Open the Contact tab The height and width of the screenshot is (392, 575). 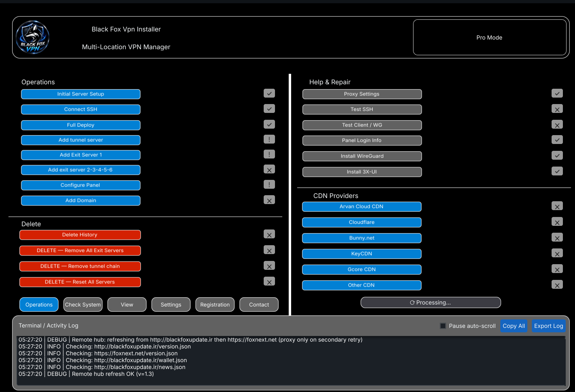pyautogui.click(x=259, y=304)
